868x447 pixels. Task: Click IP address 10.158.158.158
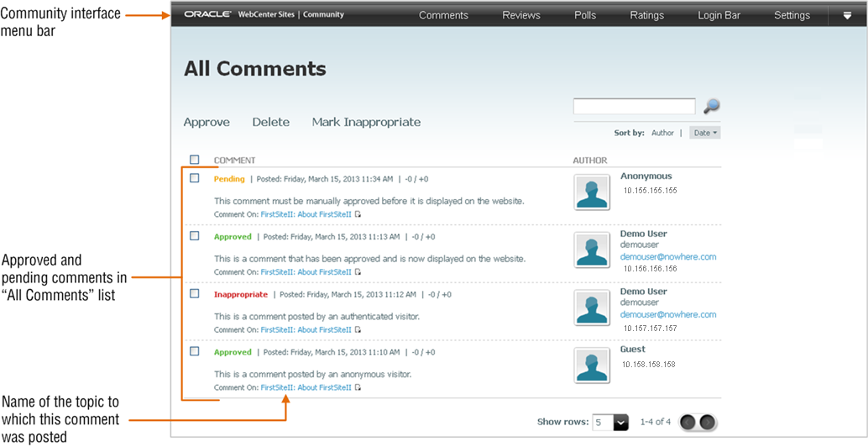[649, 365]
